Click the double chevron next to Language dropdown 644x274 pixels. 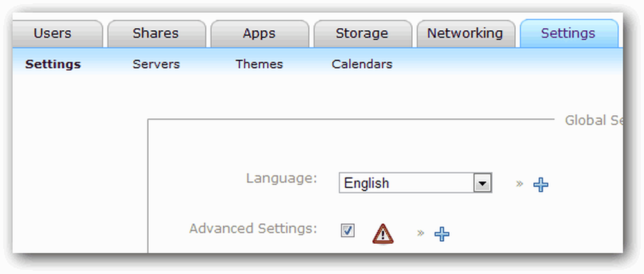[x=520, y=183]
